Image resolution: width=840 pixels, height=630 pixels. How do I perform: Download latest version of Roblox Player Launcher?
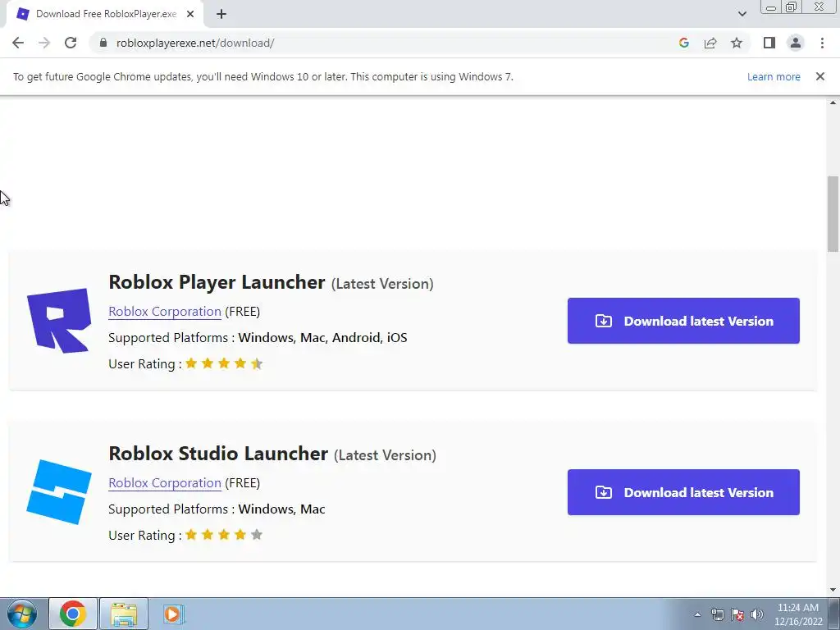[x=683, y=321]
